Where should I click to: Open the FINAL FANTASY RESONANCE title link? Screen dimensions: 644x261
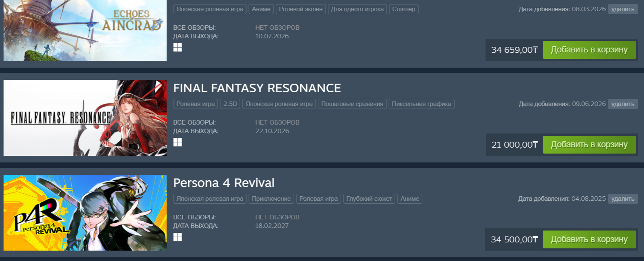coord(257,88)
